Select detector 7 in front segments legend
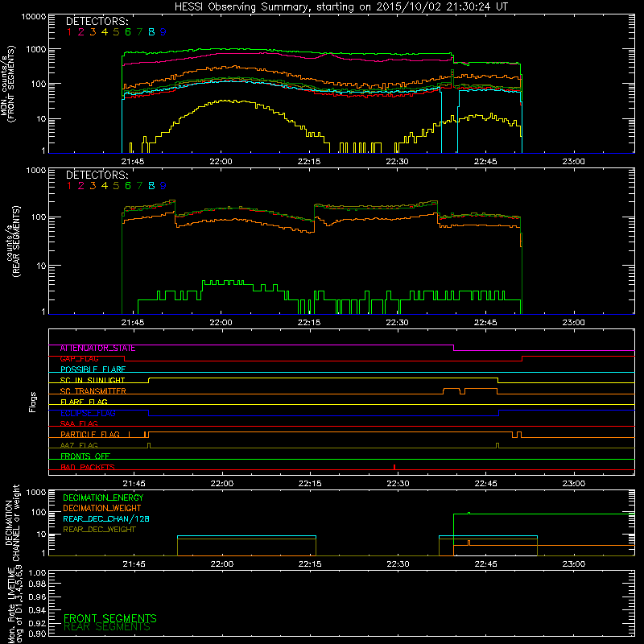644x644 pixels. pos(139,31)
